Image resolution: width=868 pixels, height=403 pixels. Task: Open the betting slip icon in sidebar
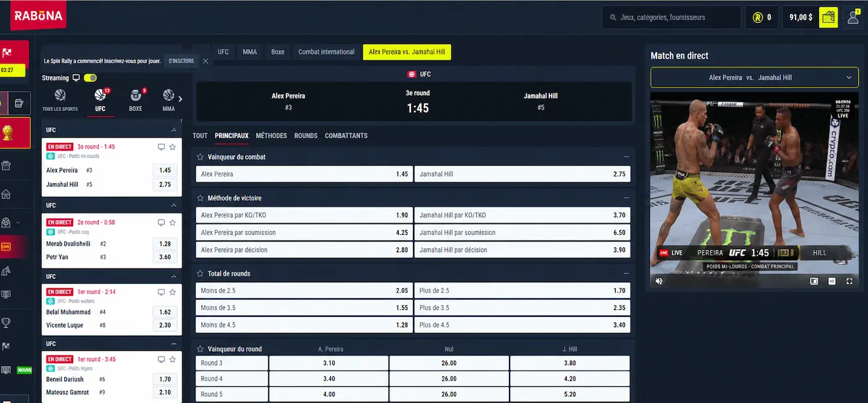click(19, 103)
